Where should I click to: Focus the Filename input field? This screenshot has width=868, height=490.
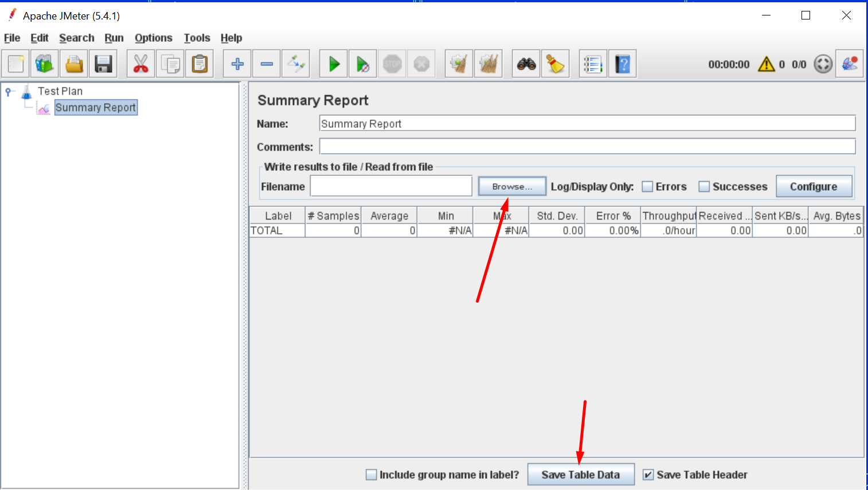391,186
